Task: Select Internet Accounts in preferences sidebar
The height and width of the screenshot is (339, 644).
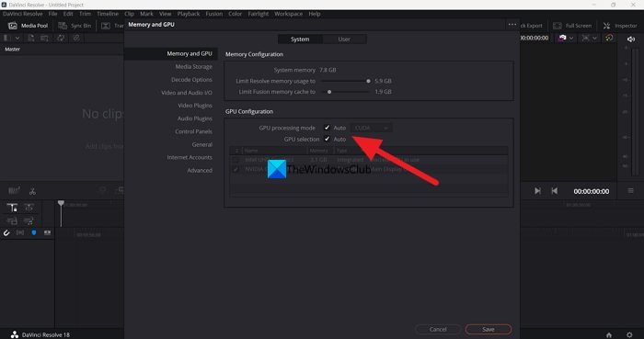Action: pyautogui.click(x=190, y=157)
